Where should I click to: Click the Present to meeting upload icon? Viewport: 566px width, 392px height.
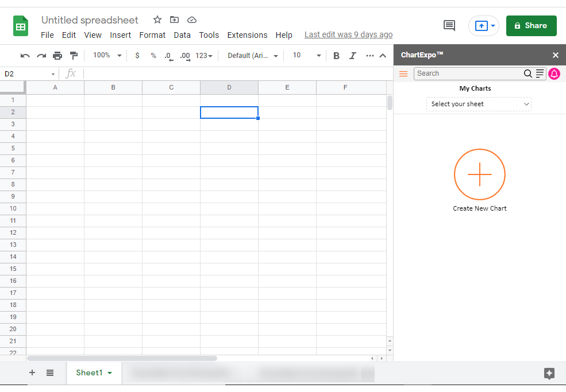[x=481, y=26]
